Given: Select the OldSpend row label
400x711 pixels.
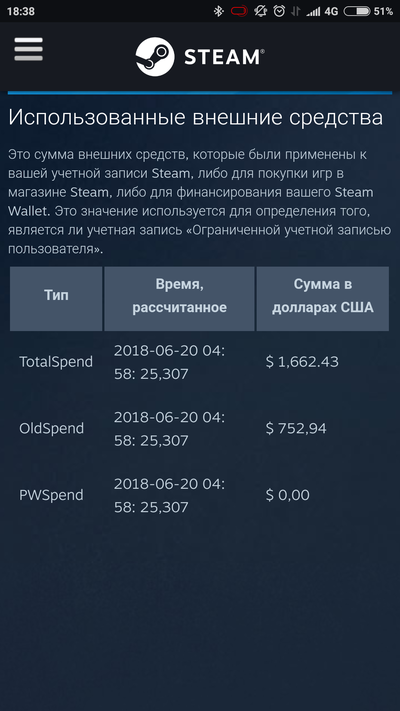Looking at the screenshot, I should coord(51,428).
